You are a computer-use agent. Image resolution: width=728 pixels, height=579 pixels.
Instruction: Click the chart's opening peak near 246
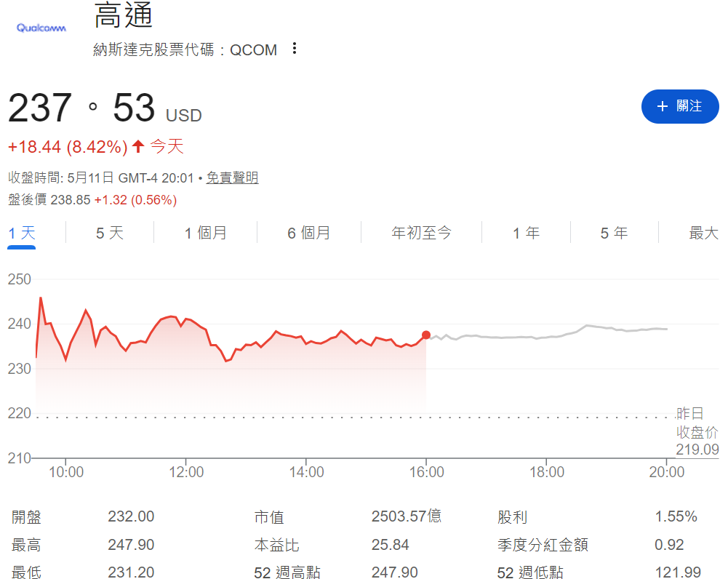tap(41, 298)
